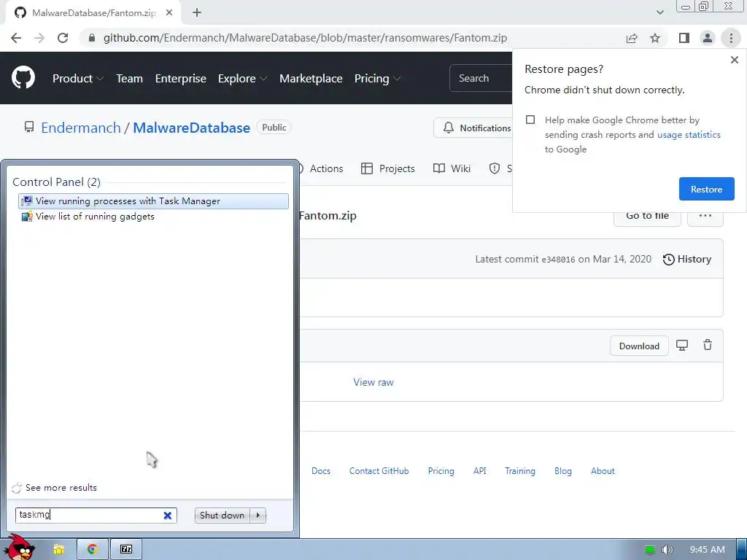Open the Training footer link
This screenshot has height=560, width=747.
tap(519, 471)
